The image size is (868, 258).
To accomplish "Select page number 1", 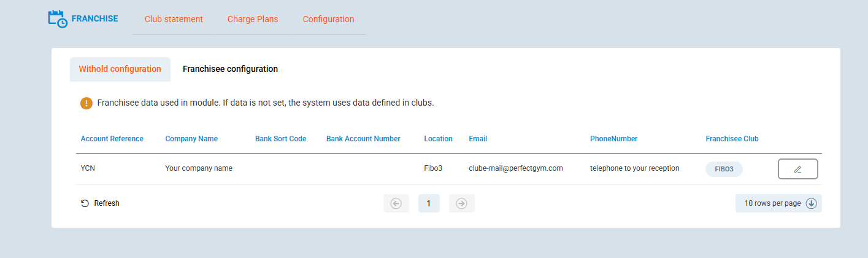I will pyautogui.click(x=429, y=203).
